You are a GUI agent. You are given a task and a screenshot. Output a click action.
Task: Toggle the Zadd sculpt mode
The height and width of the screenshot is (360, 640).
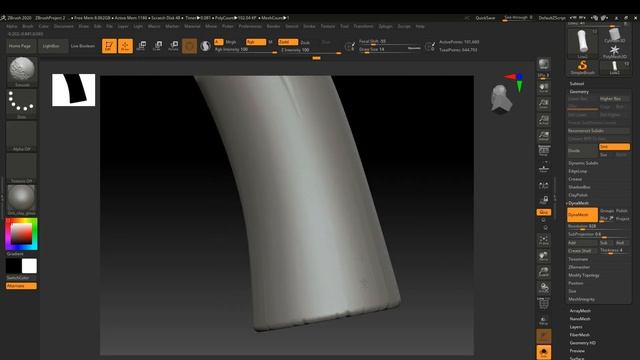[288, 42]
